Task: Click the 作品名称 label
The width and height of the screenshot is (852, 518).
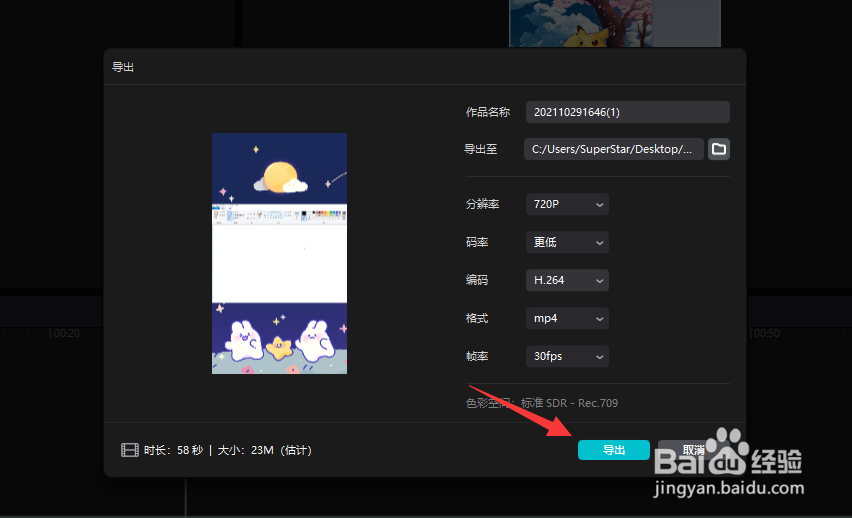Action: (x=488, y=112)
